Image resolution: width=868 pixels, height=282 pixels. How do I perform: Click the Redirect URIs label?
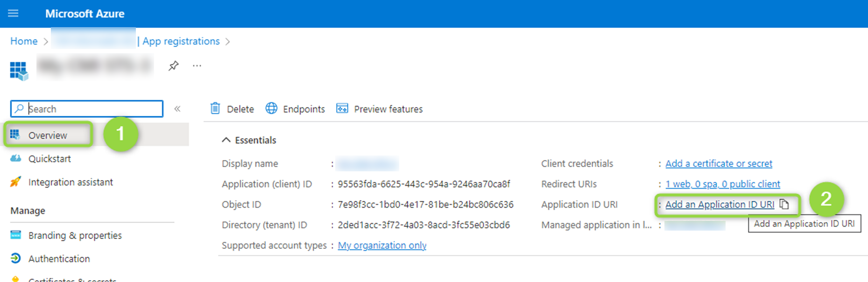[569, 184]
